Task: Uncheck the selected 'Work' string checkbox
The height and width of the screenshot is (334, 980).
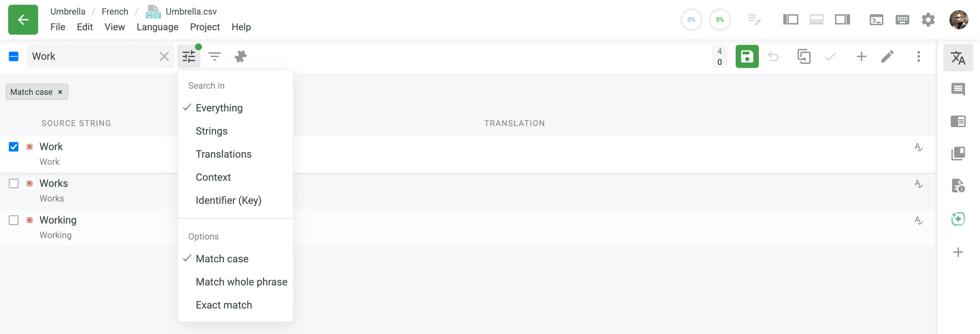Action: (14, 147)
